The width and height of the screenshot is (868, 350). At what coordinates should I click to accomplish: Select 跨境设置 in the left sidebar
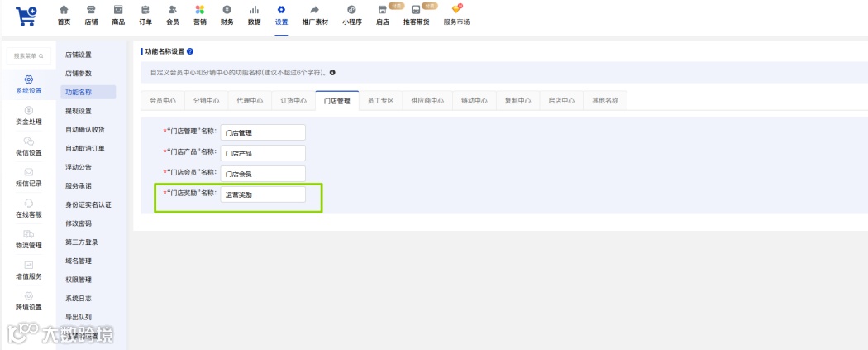tap(29, 302)
